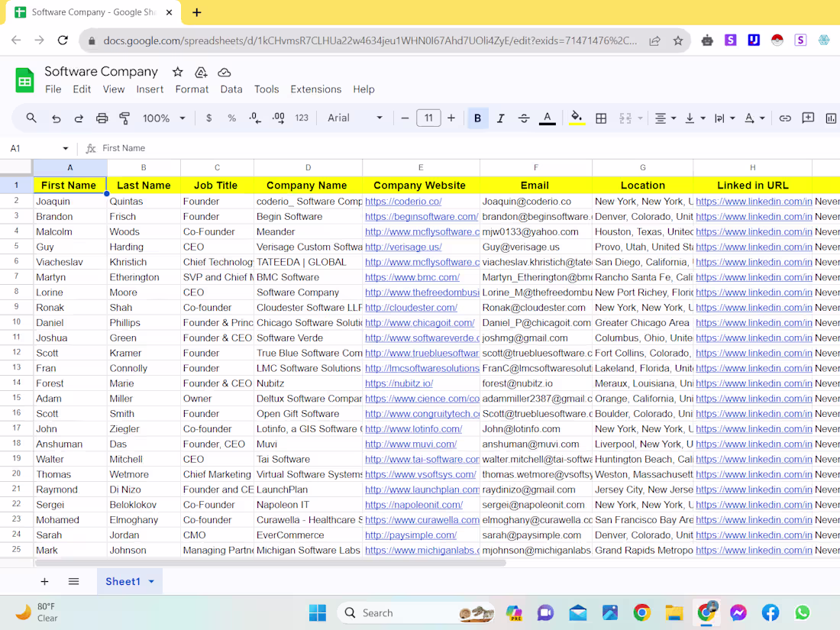Bookmark this page with star icon
The image size is (840, 630).
tap(677, 40)
